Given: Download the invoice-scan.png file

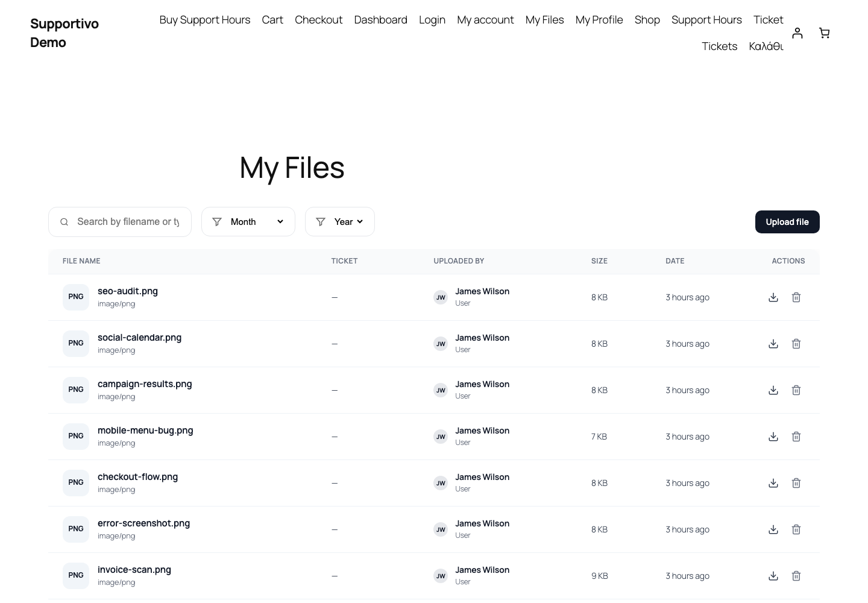Looking at the screenshot, I should tap(773, 576).
